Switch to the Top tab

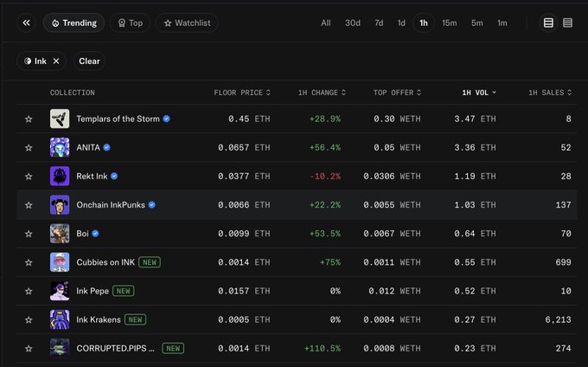(x=130, y=23)
